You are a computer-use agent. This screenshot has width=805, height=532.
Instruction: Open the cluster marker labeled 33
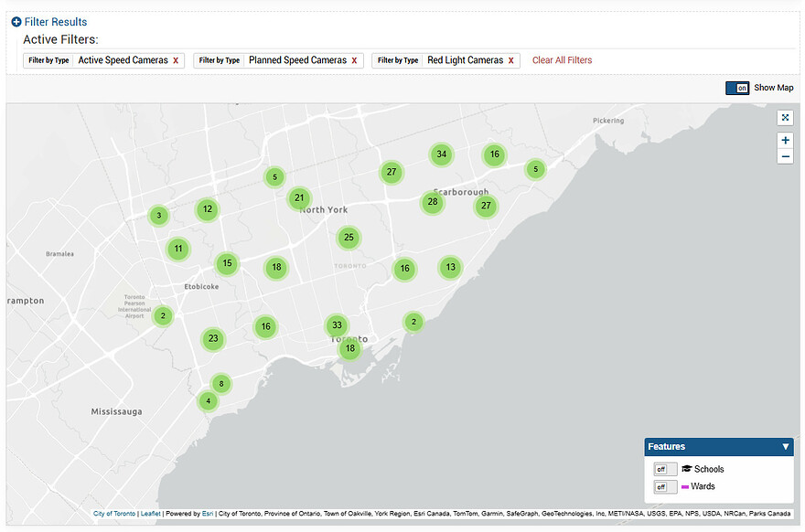(x=337, y=325)
